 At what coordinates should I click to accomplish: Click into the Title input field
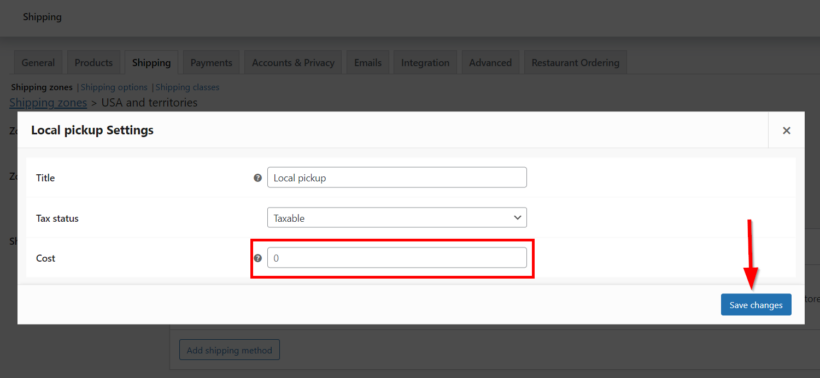tap(397, 177)
